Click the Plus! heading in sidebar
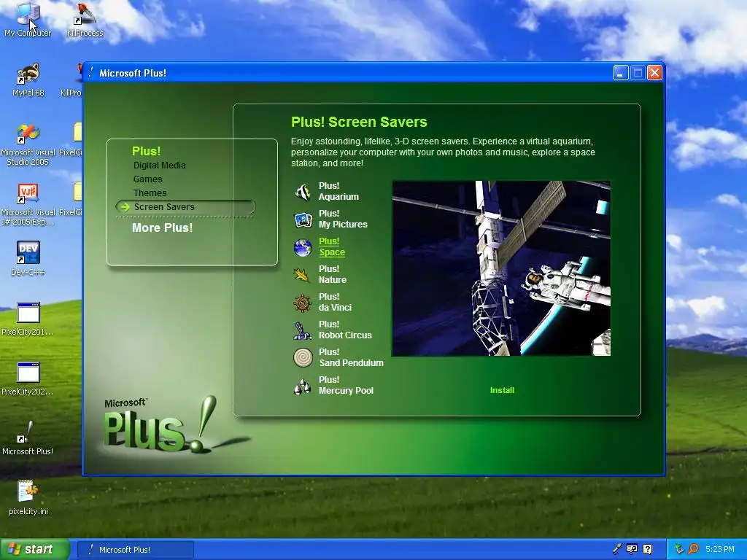This screenshot has height=560, width=747. click(x=146, y=151)
